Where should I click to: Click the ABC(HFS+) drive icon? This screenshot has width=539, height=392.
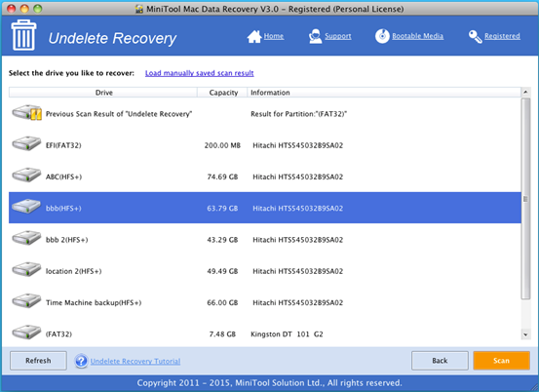[26, 175]
